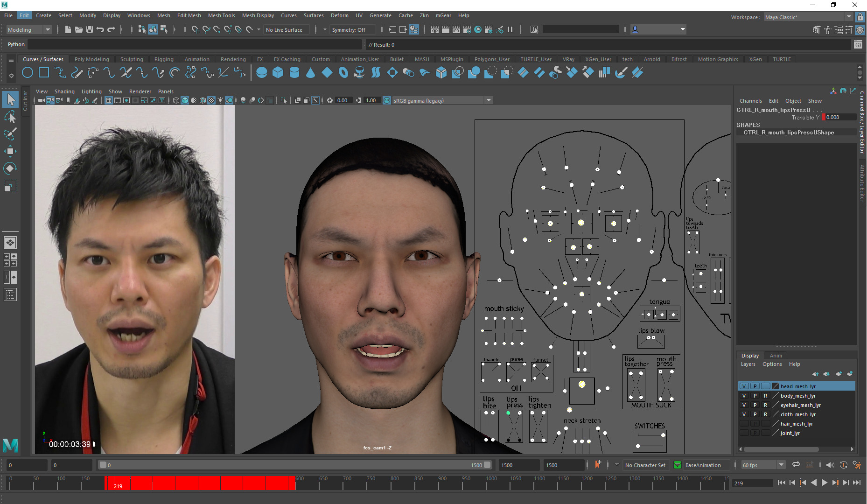This screenshot has width=867, height=504.
Task: Activate the Rotate tool in toolbox
Action: click(10, 168)
